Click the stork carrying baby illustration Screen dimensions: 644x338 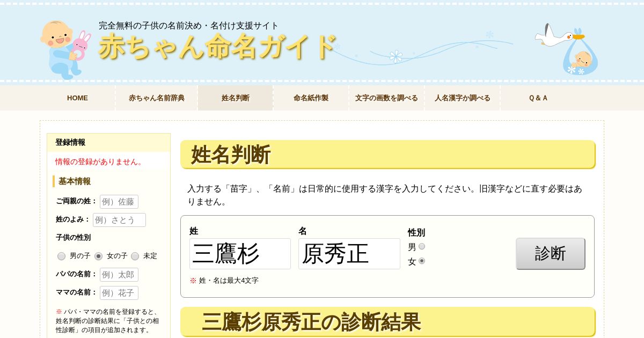[x=567, y=49]
